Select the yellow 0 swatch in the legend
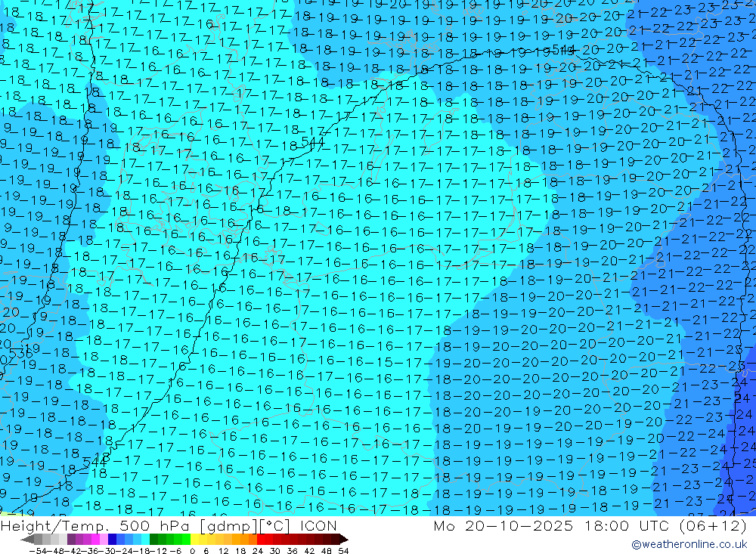 194,540
